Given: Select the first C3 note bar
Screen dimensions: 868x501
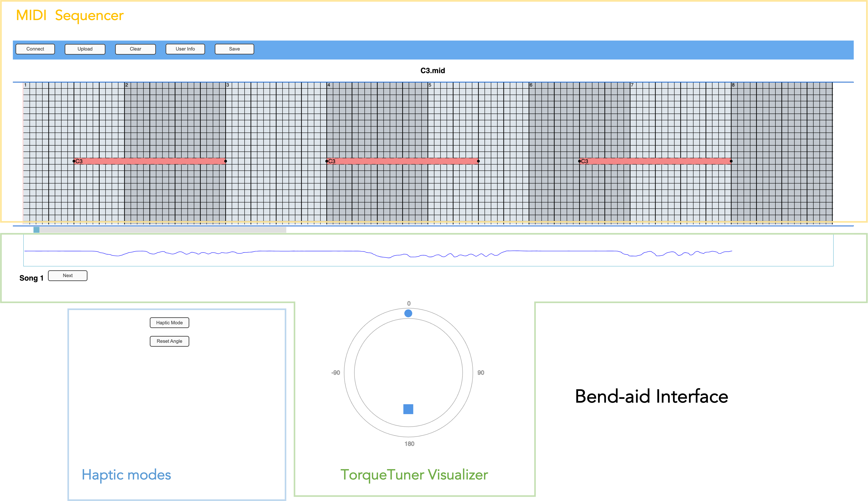Looking at the screenshot, I should [150, 161].
